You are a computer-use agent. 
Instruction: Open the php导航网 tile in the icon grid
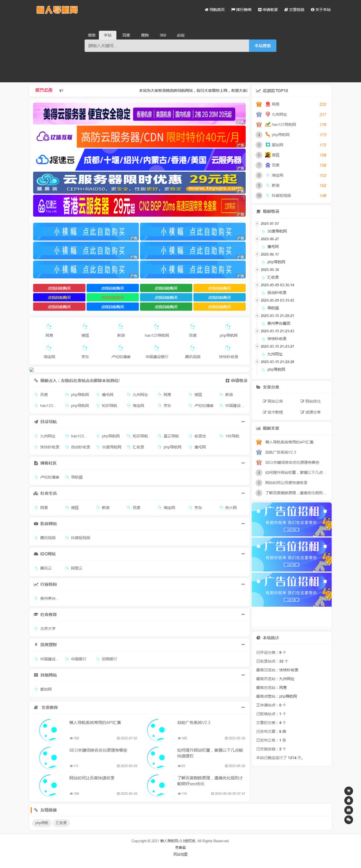click(x=228, y=330)
